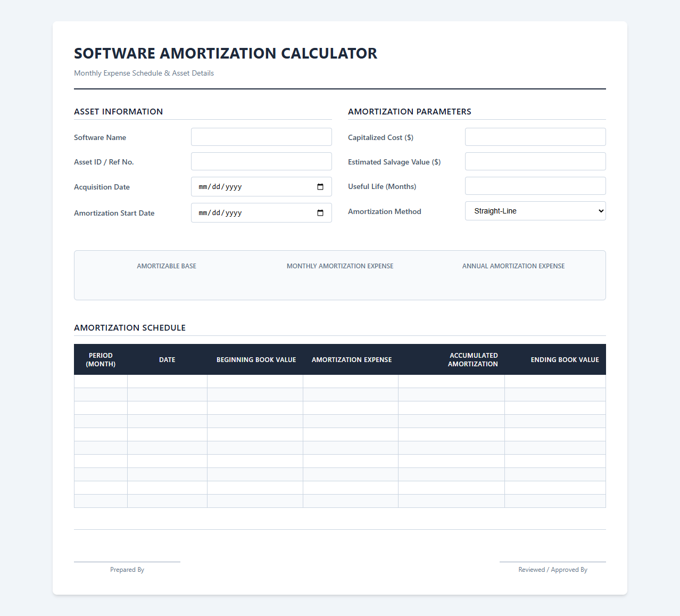
Task: Click the "Useful Life (Months)" label
Action: (382, 186)
